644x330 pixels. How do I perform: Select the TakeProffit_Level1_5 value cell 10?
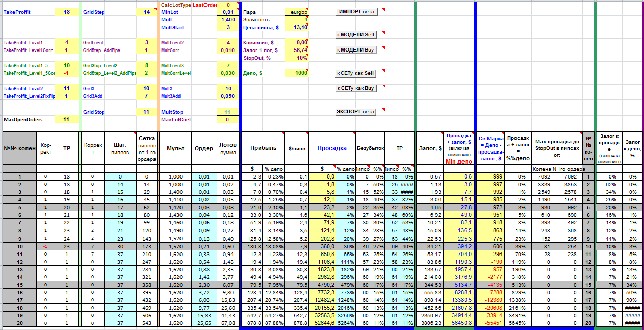click(x=67, y=65)
